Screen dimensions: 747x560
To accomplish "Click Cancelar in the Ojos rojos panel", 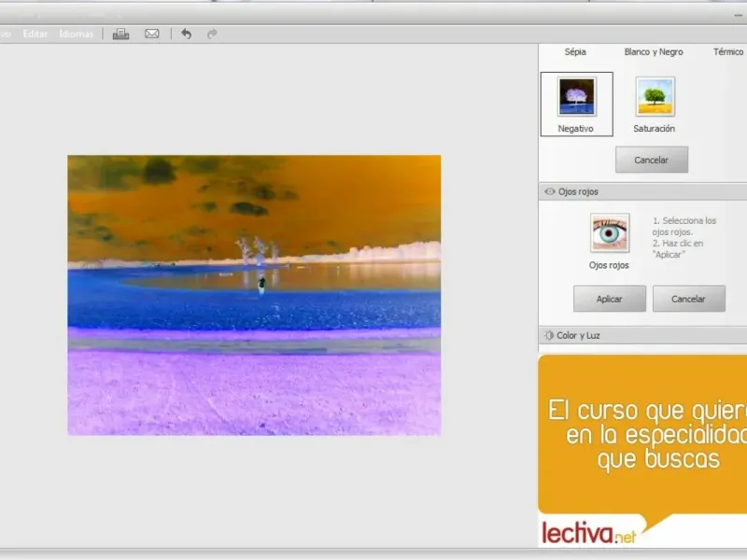I will click(x=688, y=299).
